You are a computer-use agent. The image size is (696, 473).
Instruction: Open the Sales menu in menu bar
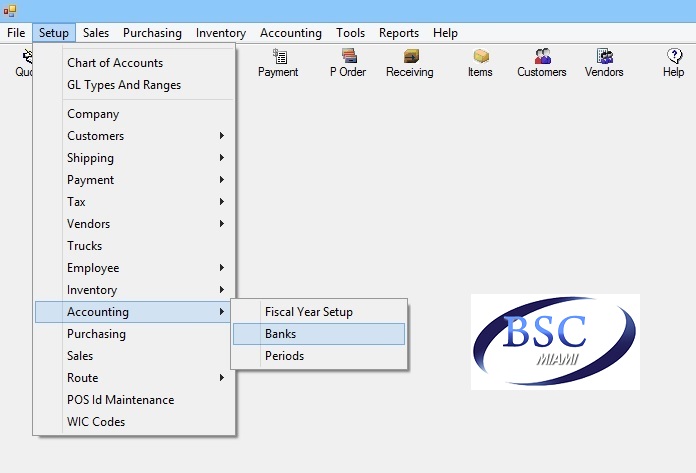pos(96,33)
